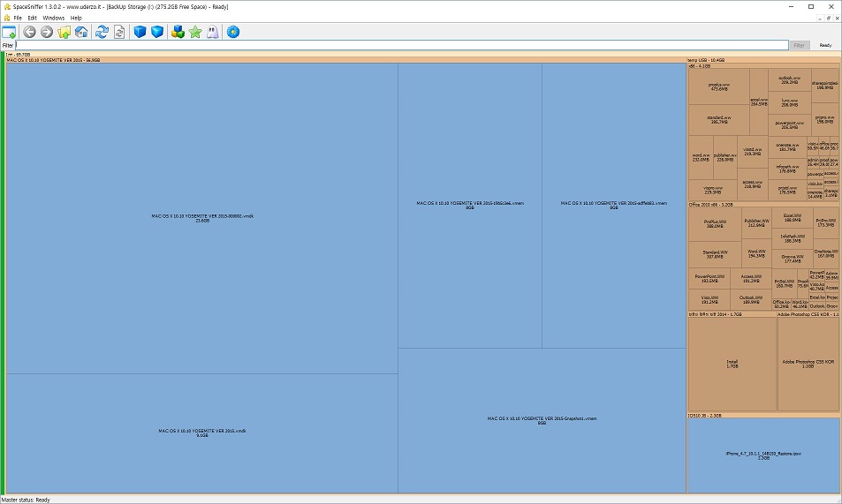Select the Access.WW block in Office 2010
This screenshot has width=842, height=504.
[x=751, y=279]
